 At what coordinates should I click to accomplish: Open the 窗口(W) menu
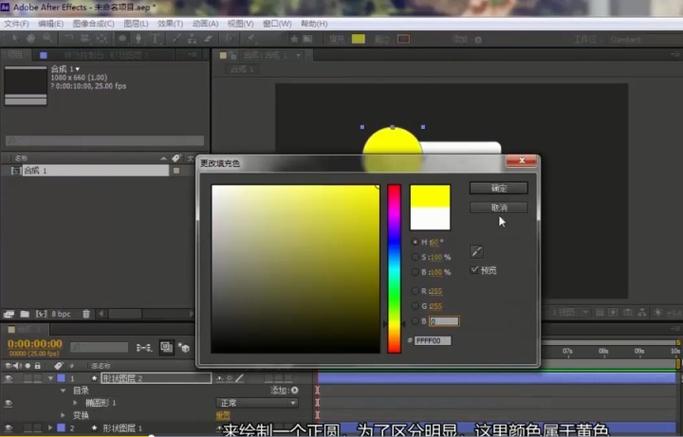(277, 23)
